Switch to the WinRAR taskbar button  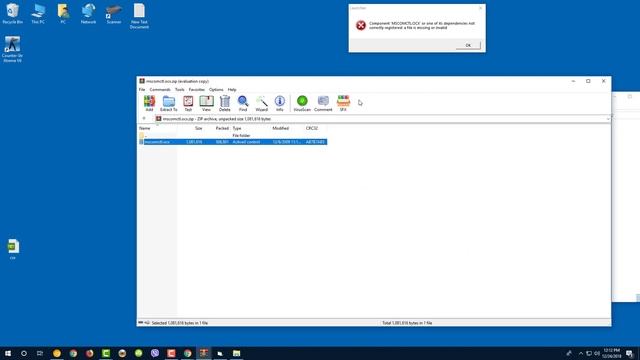click(204, 353)
